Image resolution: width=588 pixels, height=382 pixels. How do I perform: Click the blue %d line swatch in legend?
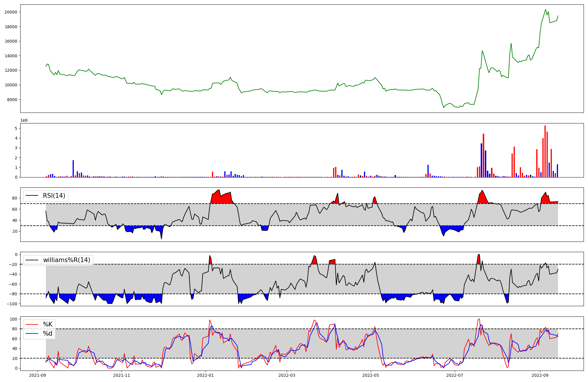click(32, 334)
